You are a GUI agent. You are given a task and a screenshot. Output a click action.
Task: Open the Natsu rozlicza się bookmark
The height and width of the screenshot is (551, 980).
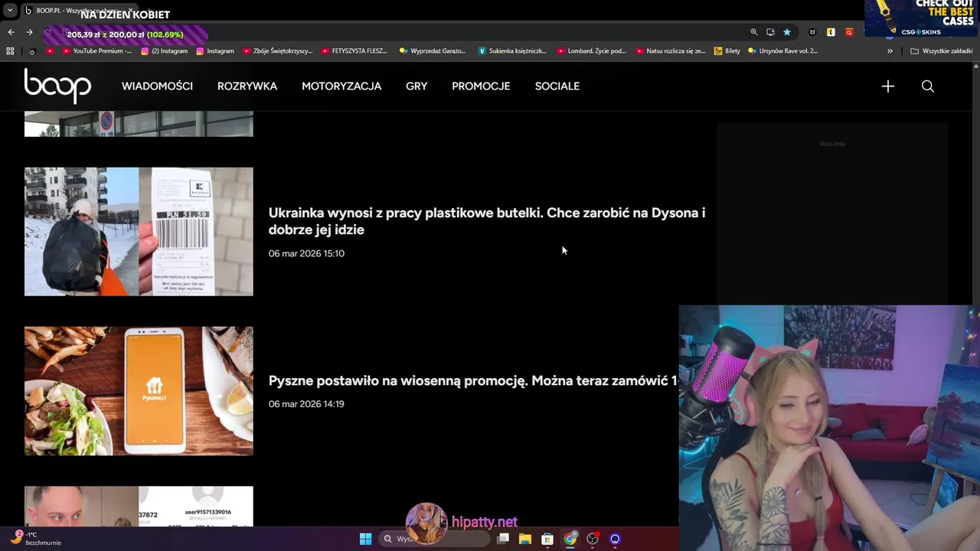click(x=670, y=51)
